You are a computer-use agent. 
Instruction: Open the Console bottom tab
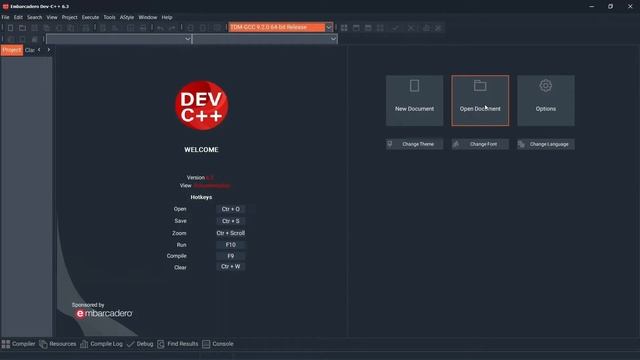[x=218, y=344]
